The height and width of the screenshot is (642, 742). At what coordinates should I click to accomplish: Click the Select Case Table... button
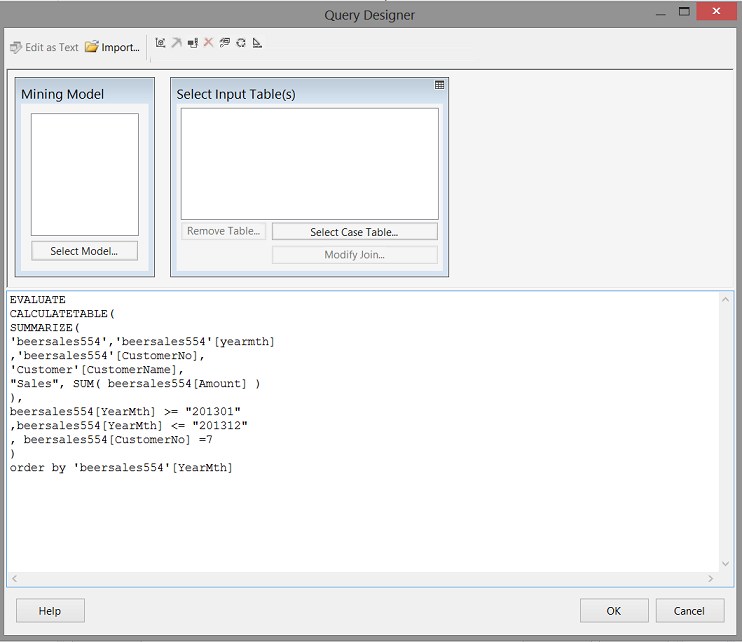coord(354,232)
